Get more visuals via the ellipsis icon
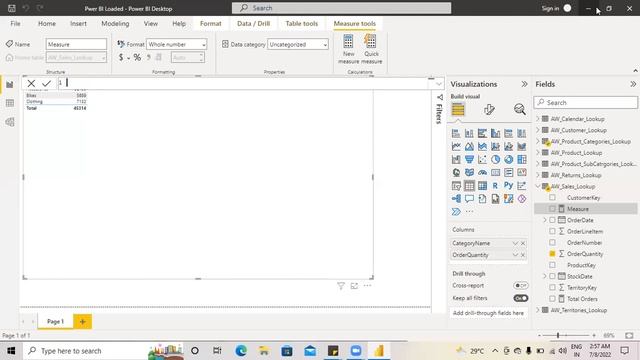This screenshot has height=360, width=640. coord(469,212)
